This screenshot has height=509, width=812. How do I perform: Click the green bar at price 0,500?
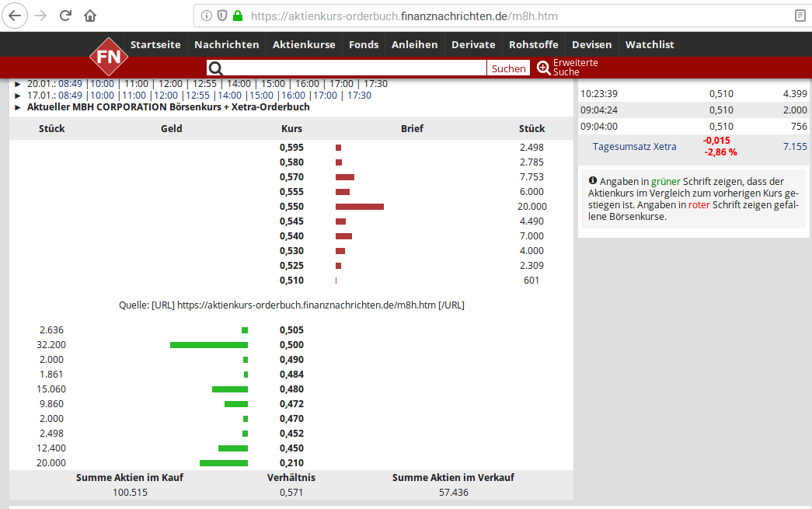(x=209, y=345)
